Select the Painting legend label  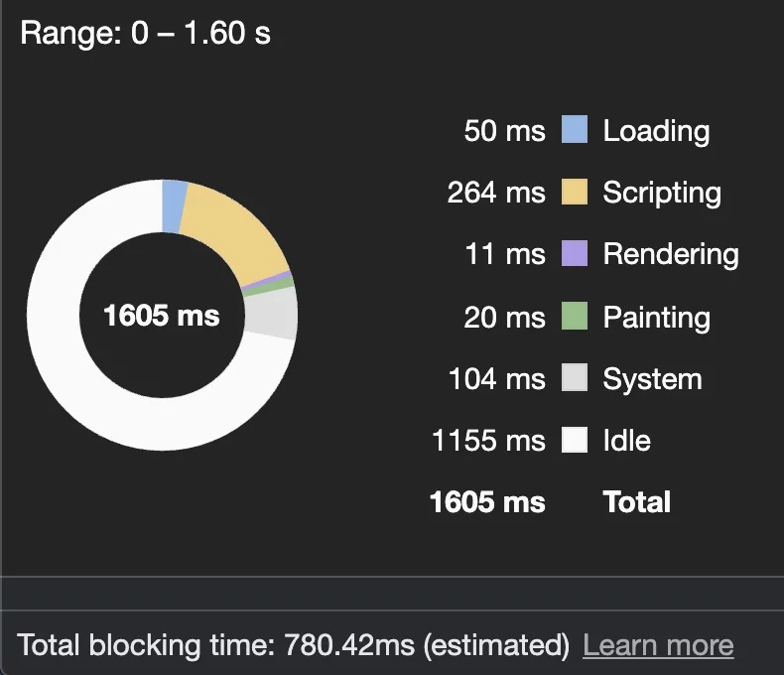tap(656, 318)
